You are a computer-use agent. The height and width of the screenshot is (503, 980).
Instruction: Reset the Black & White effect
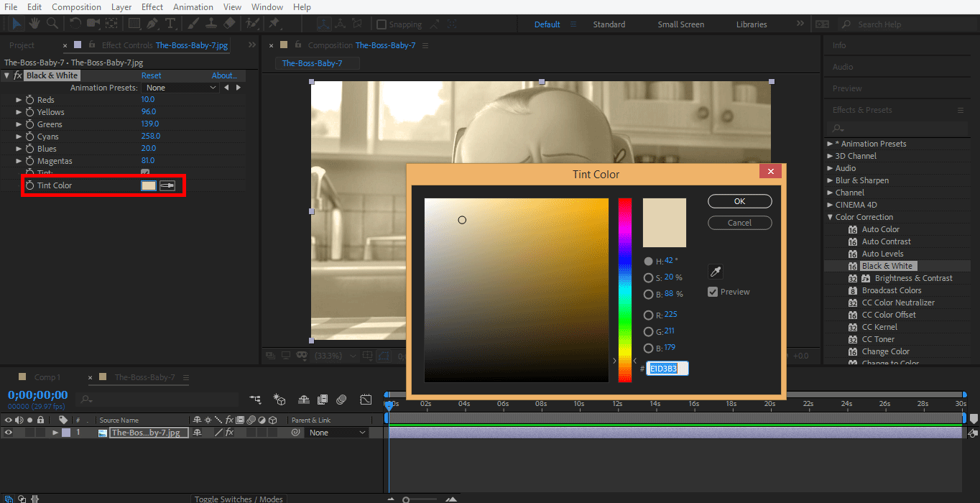click(x=151, y=75)
